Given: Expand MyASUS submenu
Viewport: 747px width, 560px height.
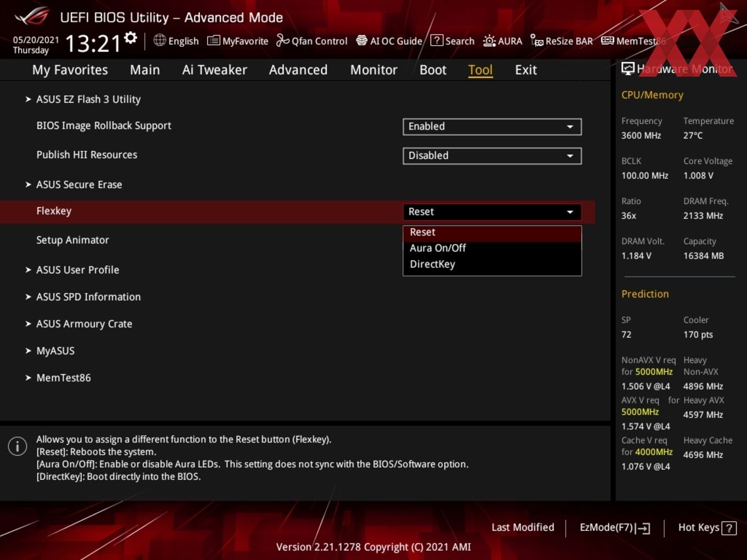Looking at the screenshot, I should pos(55,351).
